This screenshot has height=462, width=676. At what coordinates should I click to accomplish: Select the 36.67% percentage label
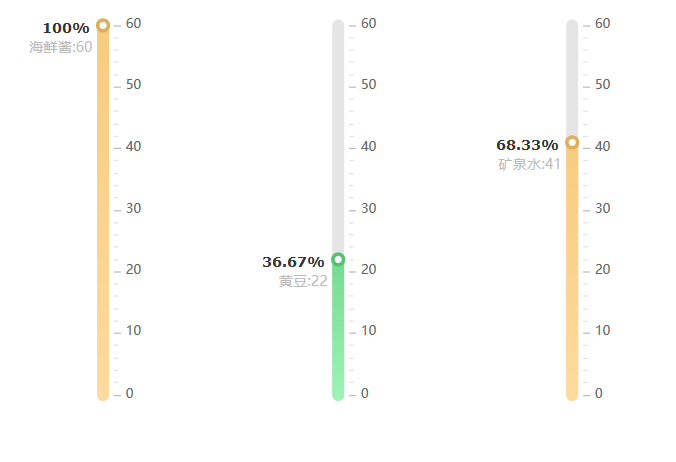pyautogui.click(x=293, y=262)
